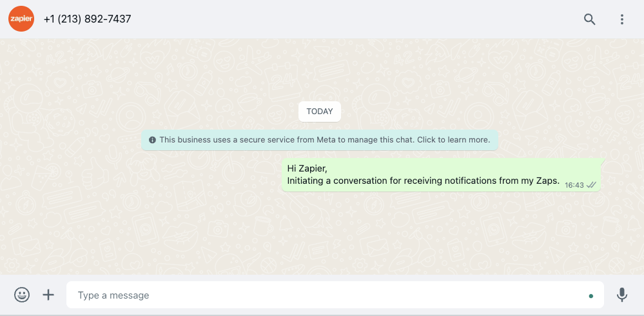The height and width of the screenshot is (316, 644).
Task: Open the Zapier contact profile picture
Action: (x=21, y=19)
